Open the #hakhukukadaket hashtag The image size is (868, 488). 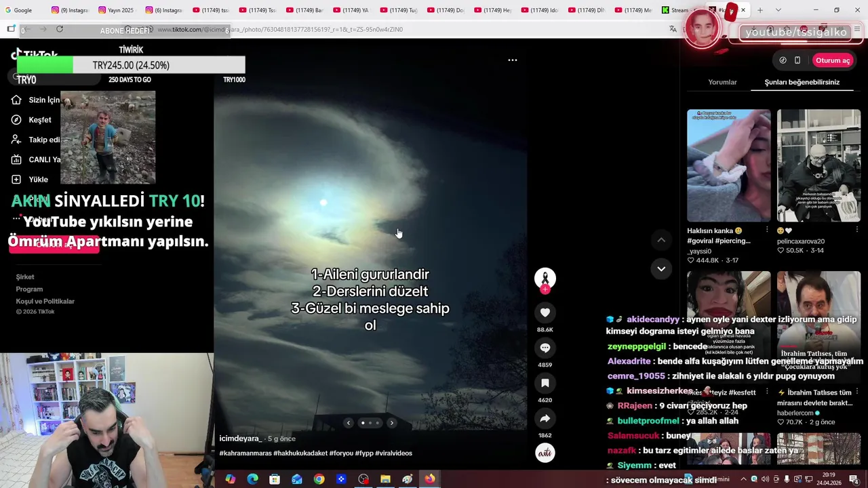click(300, 453)
